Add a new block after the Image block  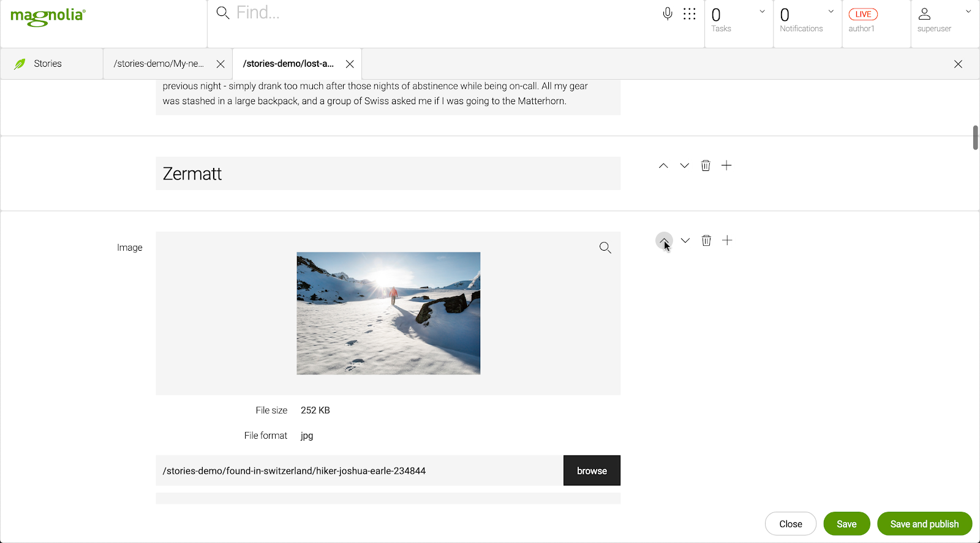tap(727, 240)
